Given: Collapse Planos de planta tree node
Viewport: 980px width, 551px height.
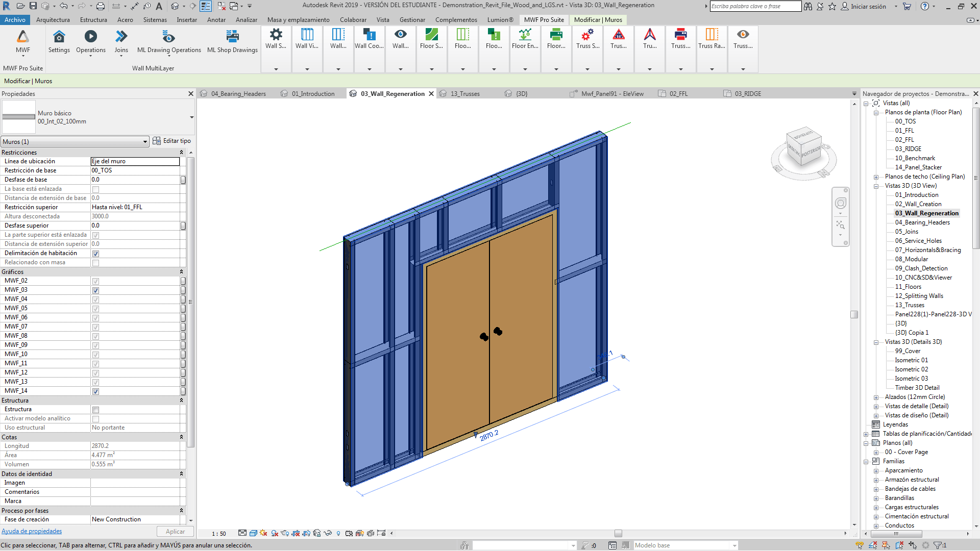Looking at the screenshot, I should pos(876,113).
